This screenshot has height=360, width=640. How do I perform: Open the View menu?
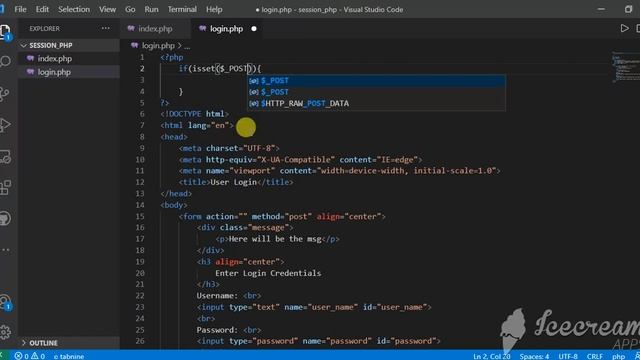(107, 9)
